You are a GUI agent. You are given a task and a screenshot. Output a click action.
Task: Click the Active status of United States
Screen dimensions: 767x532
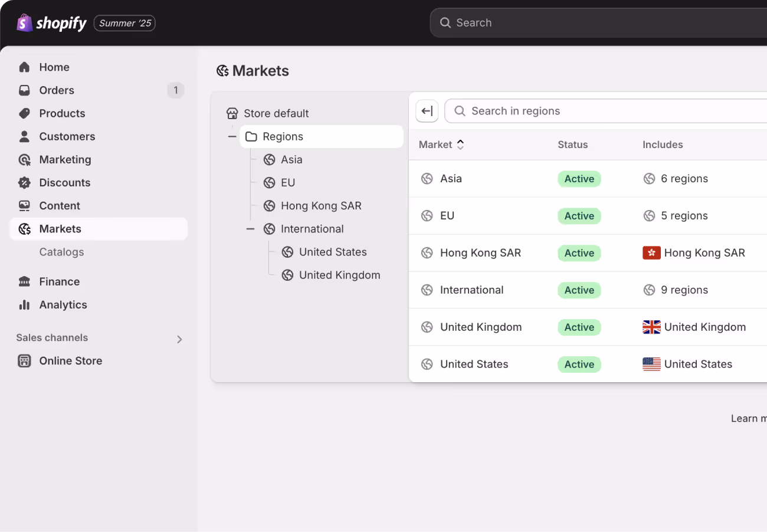click(579, 364)
